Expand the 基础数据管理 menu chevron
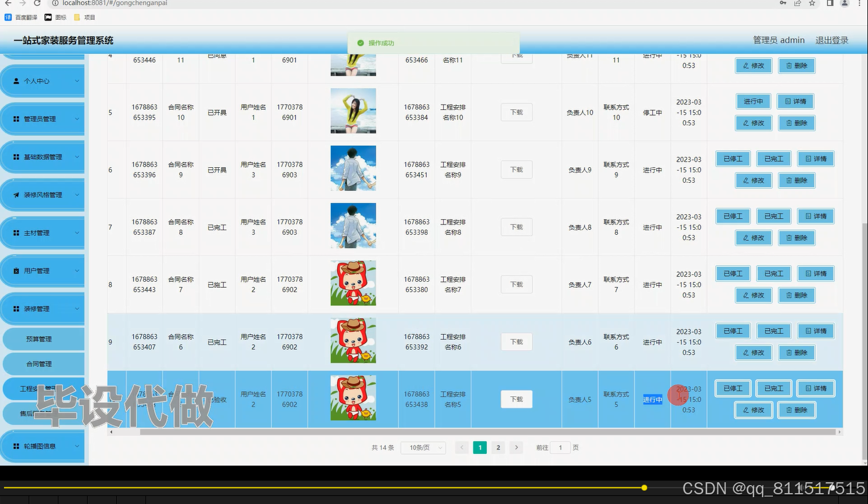 [x=77, y=157]
